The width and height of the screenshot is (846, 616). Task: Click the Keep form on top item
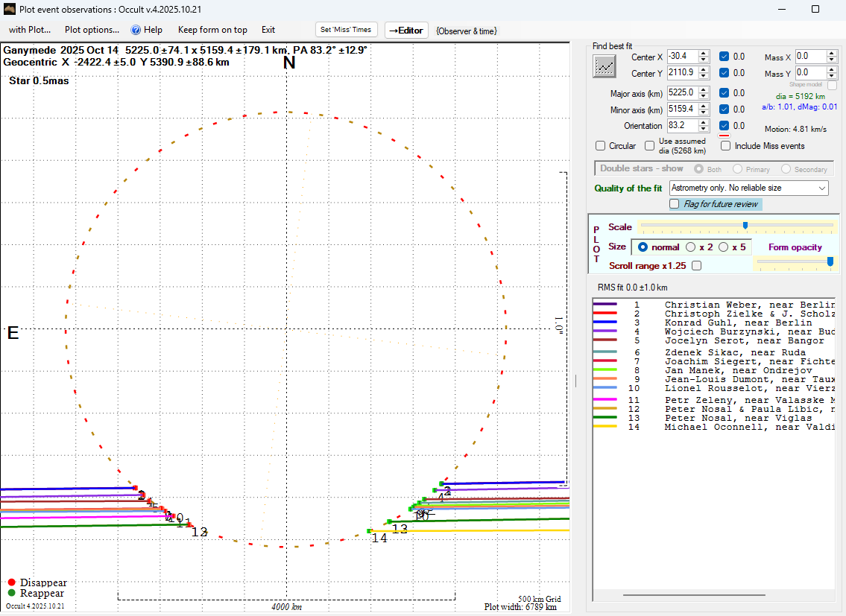(212, 30)
